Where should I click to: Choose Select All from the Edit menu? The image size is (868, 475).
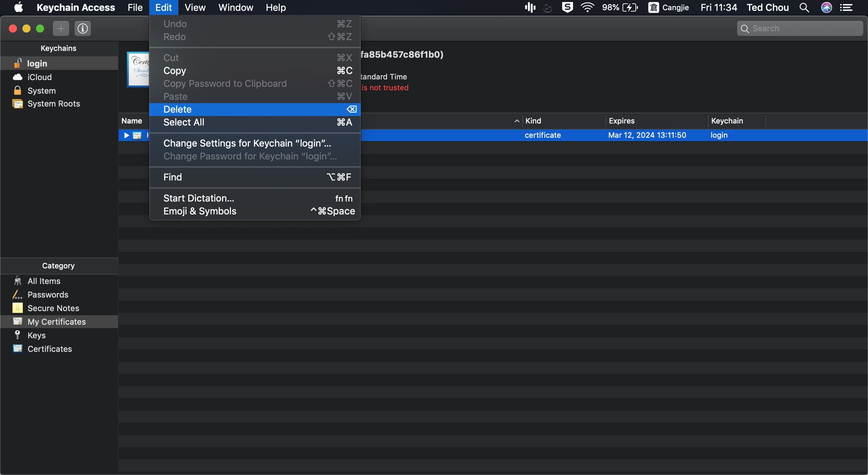tap(255, 122)
